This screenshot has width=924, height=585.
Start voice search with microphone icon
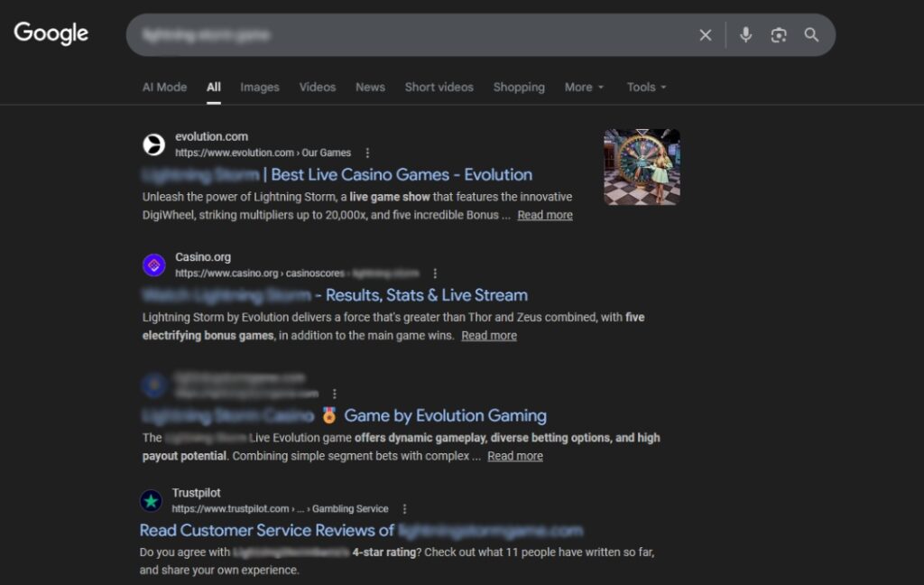click(x=745, y=35)
